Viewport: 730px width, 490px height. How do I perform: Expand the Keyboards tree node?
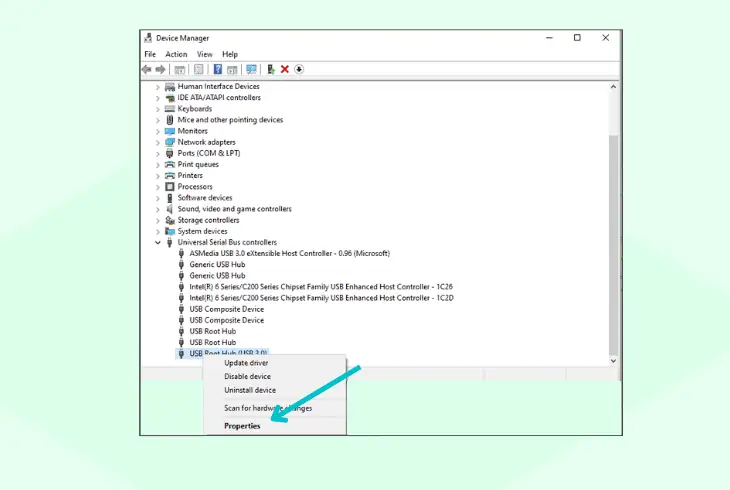click(x=157, y=109)
